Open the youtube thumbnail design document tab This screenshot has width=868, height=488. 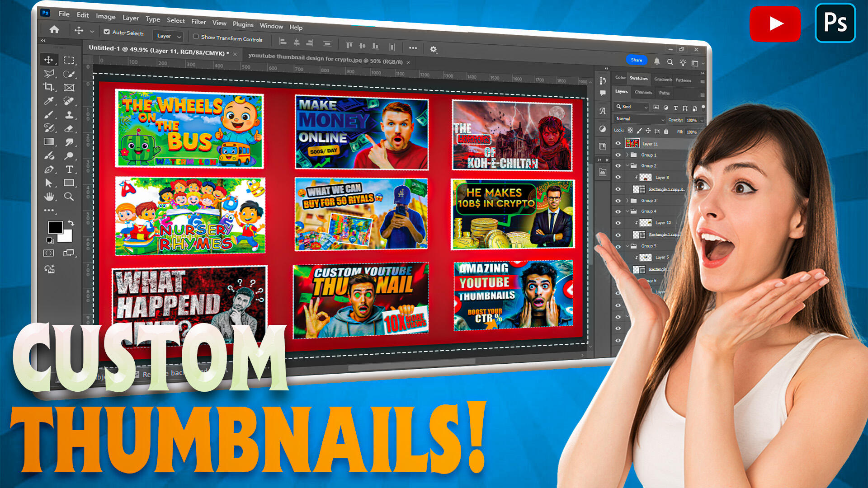[x=325, y=59]
